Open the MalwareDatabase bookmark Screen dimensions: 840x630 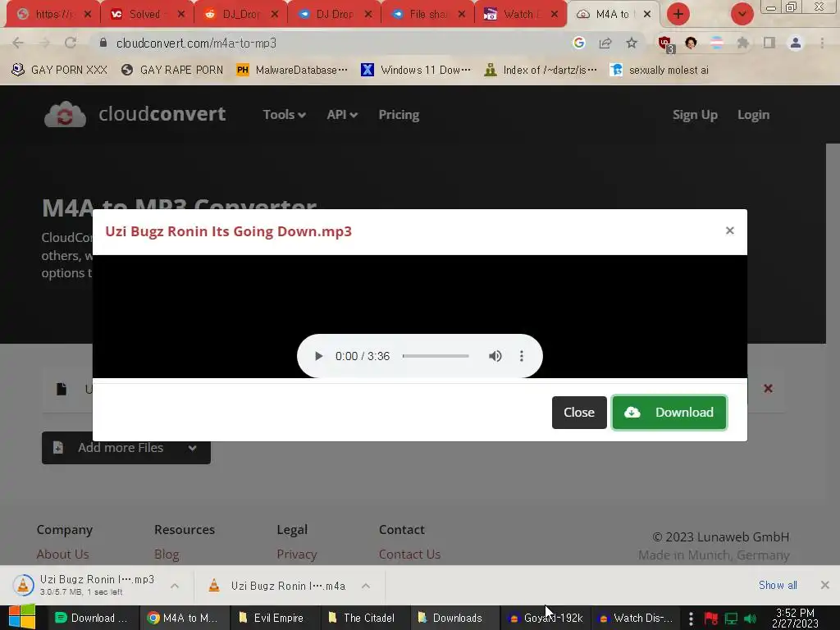tap(293, 70)
